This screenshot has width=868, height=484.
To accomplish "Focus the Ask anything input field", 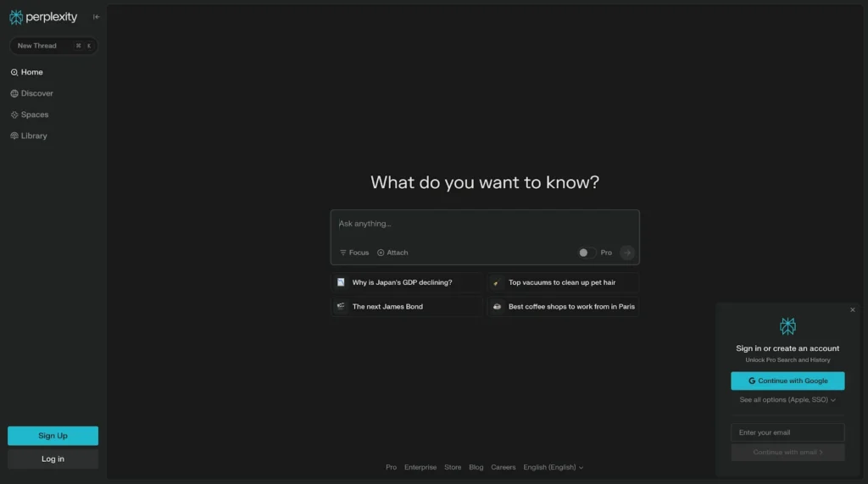I will 485,225.
